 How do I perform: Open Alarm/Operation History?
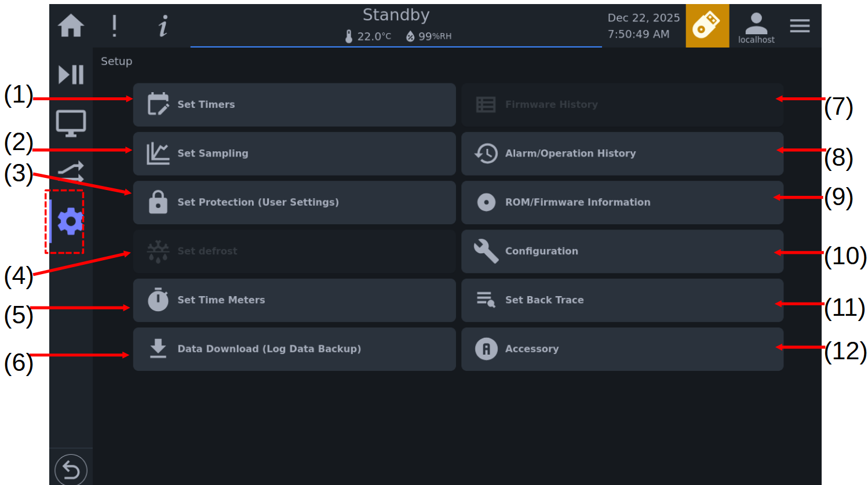point(622,154)
